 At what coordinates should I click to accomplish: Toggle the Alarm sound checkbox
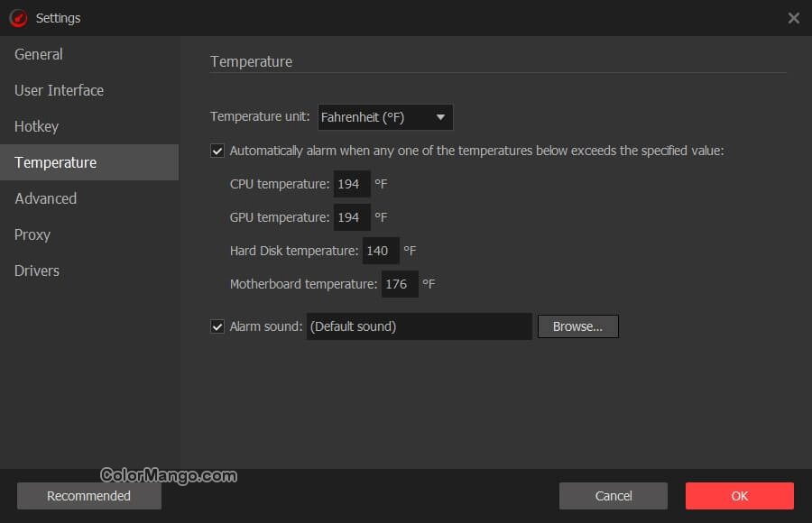pos(217,326)
